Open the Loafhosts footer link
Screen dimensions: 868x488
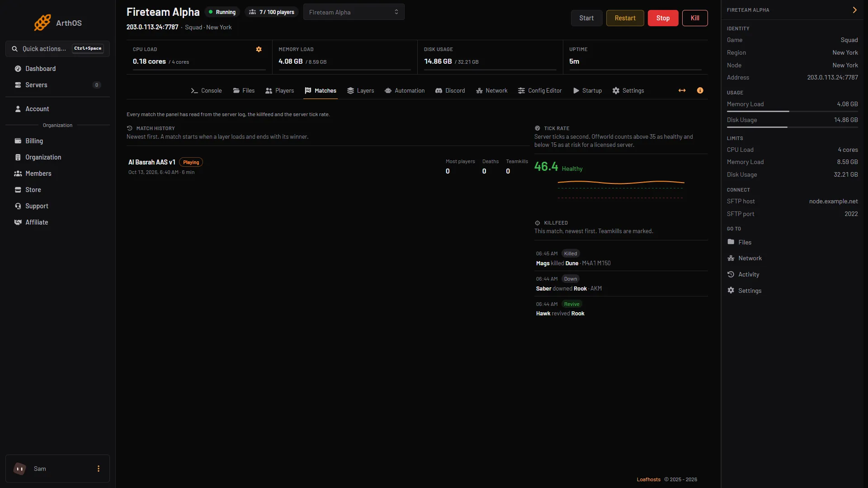(x=648, y=479)
